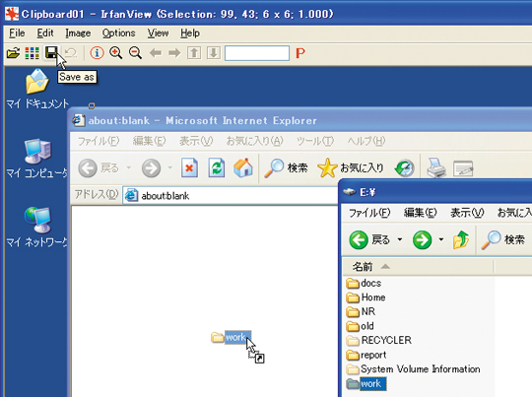Click the Save as floppy disk icon
This screenshot has height=397, width=532.
click(x=51, y=53)
